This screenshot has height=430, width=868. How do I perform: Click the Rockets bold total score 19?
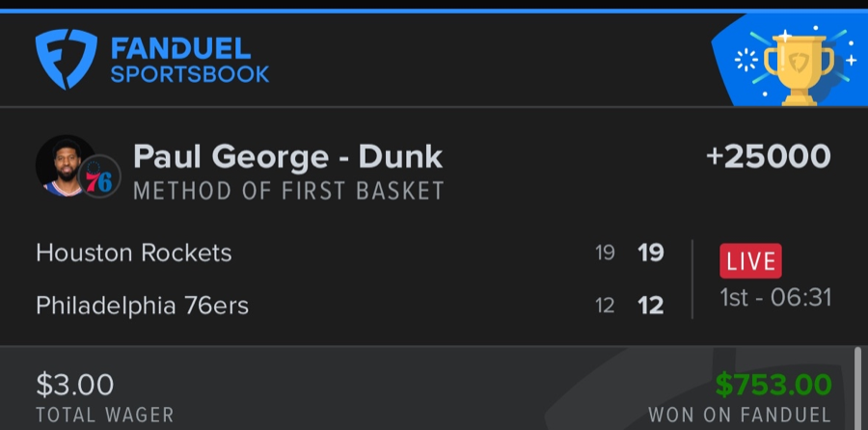point(651,253)
